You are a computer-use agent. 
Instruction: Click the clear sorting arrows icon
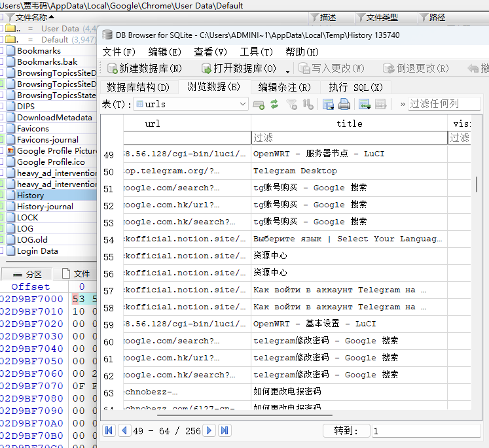(308, 105)
